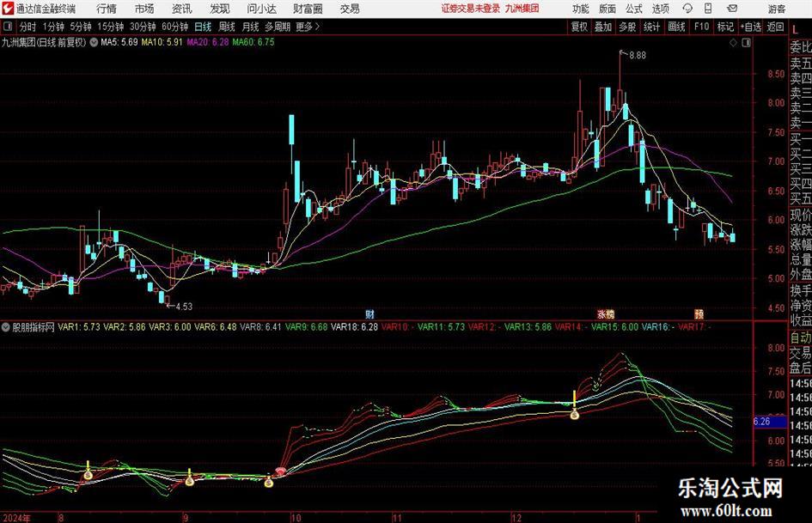Expand the 股朋指标网 indicator dropdown
This screenshot has height=523, width=812.
[6, 327]
